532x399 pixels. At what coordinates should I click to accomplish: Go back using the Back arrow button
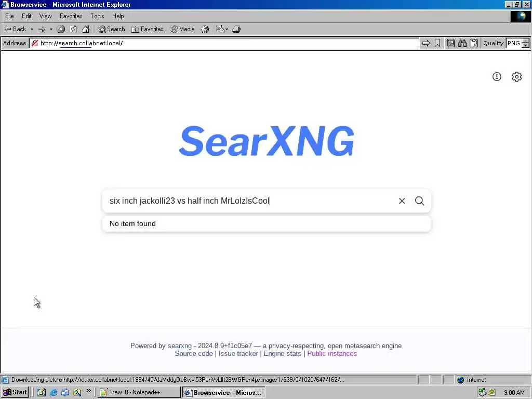click(15, 29)
